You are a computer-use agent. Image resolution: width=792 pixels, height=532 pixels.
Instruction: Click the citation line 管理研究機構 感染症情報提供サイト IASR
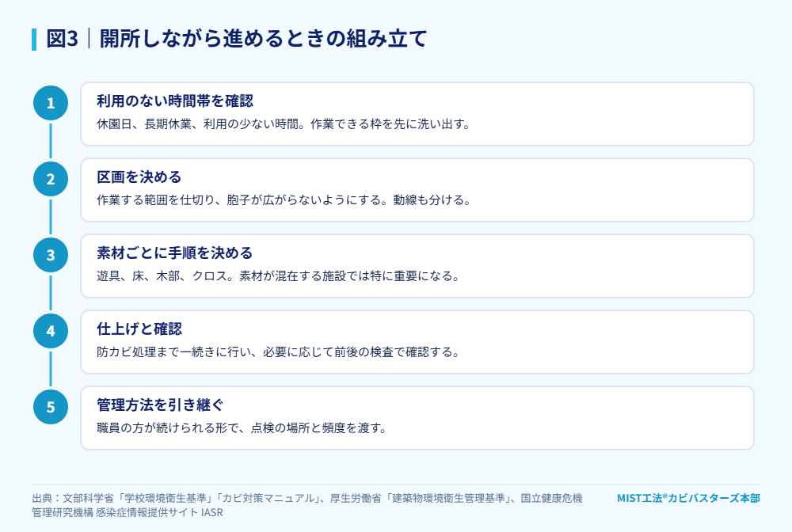point(128,512)
